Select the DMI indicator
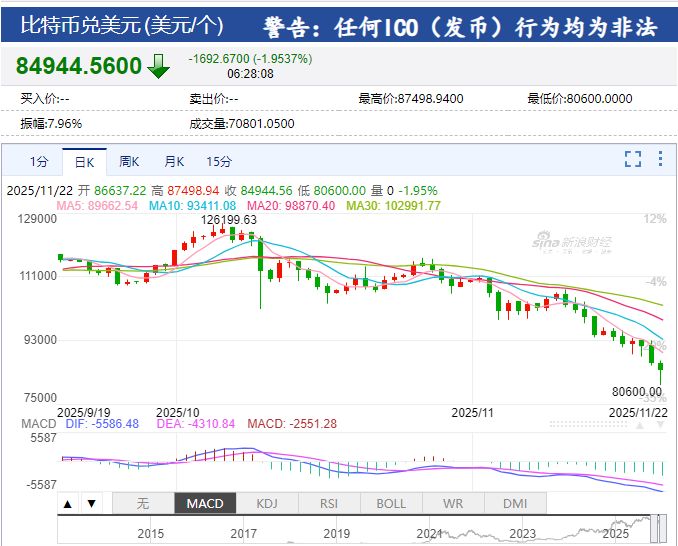 (x=515, y=503)
